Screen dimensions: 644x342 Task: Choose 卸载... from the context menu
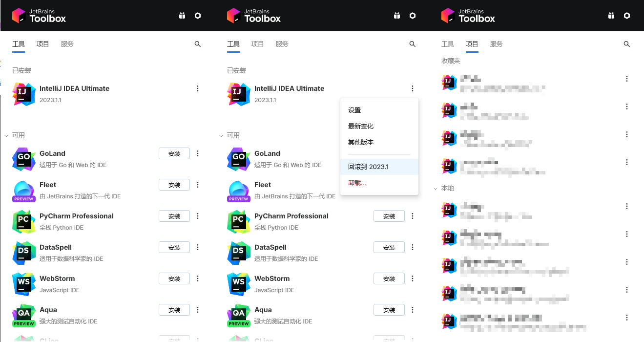pyautogui.click(x=379, y=183)
